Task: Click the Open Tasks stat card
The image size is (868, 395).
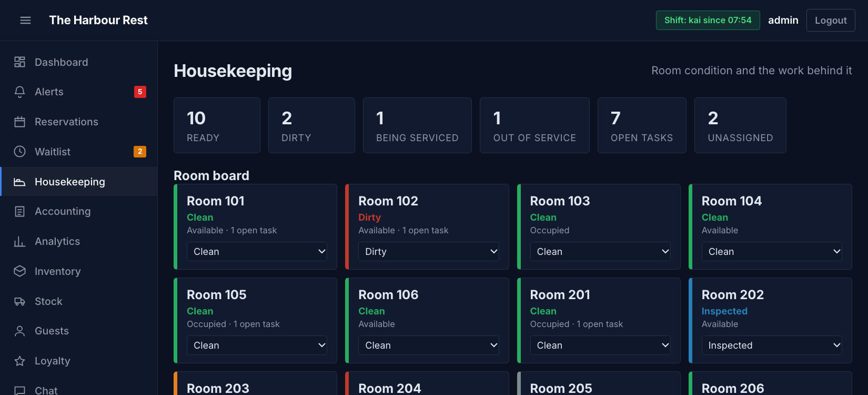Action: tap(642, 125)
